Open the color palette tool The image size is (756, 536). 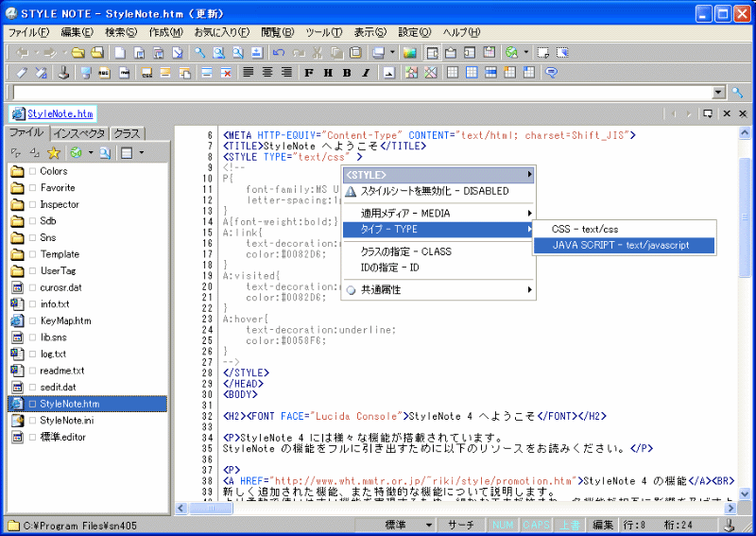click(410, 53)
